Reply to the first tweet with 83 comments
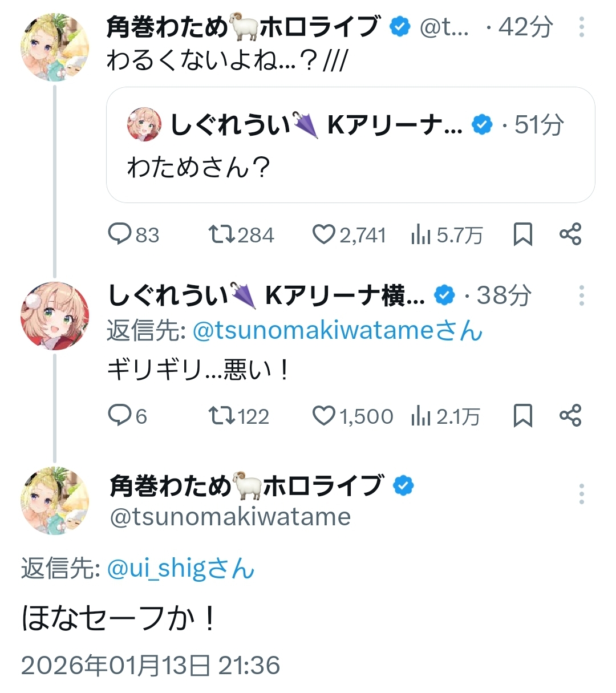Viewport: 616px width, 693px height. pyautogui.click(x=120, y=234)
